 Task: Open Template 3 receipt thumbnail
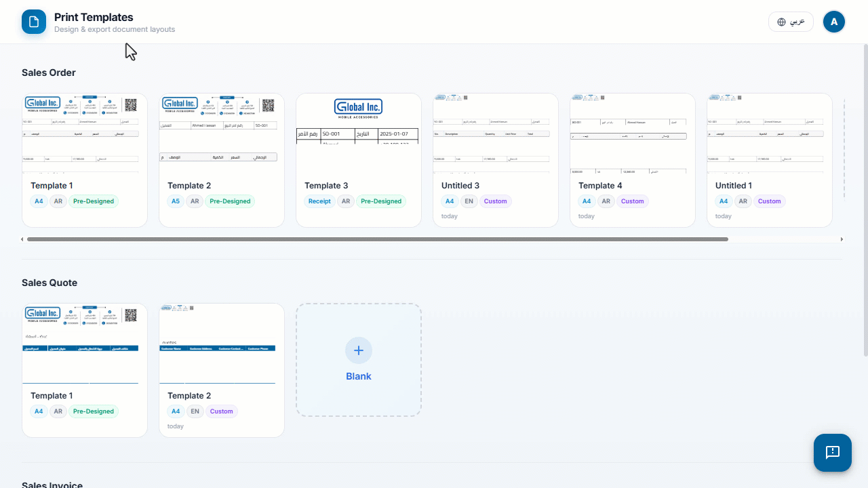pyautogui.click(x=359, y=134)
